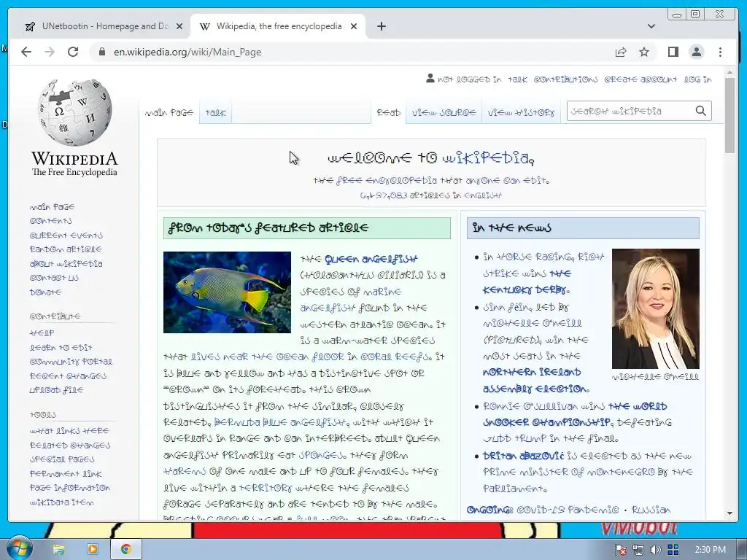Image resolution: width=747 pixels, height=560 pixels.
Task: Reload the Wikipedia page
Action: pos(73,52)
